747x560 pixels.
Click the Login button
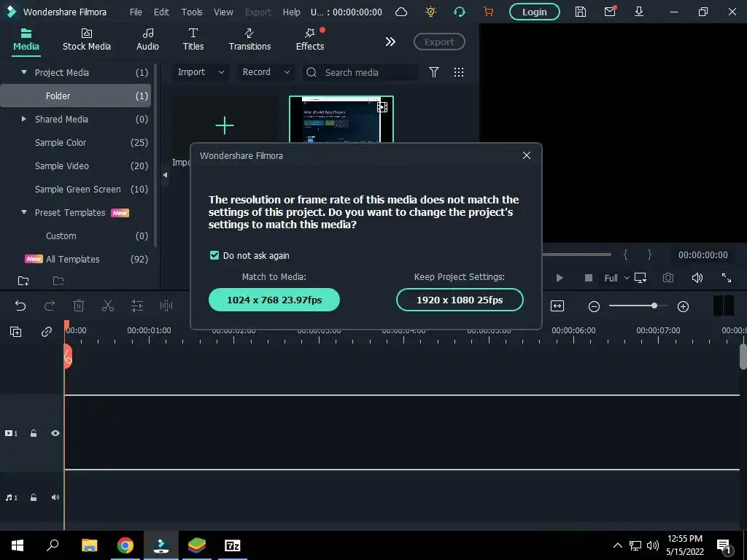pos(535,12)
